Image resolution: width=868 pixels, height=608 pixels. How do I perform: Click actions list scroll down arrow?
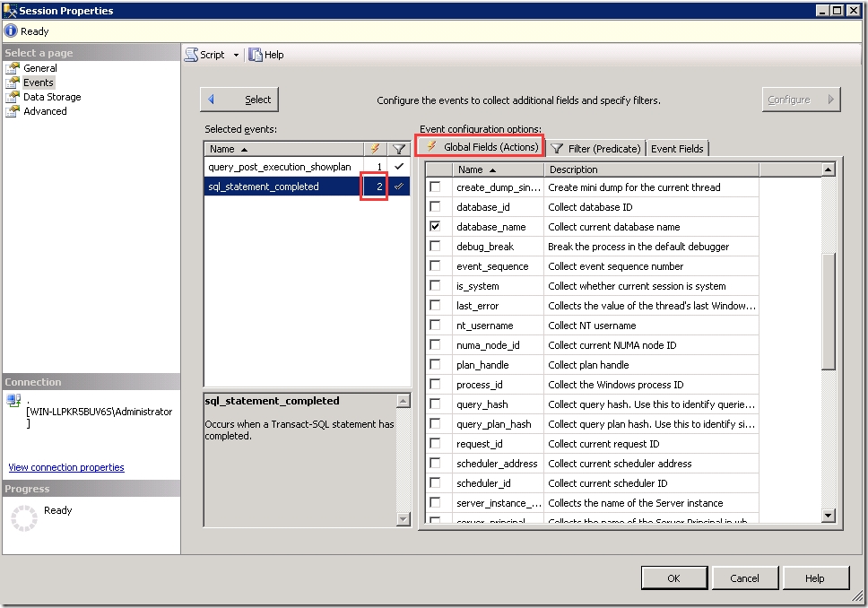(829, 516)
